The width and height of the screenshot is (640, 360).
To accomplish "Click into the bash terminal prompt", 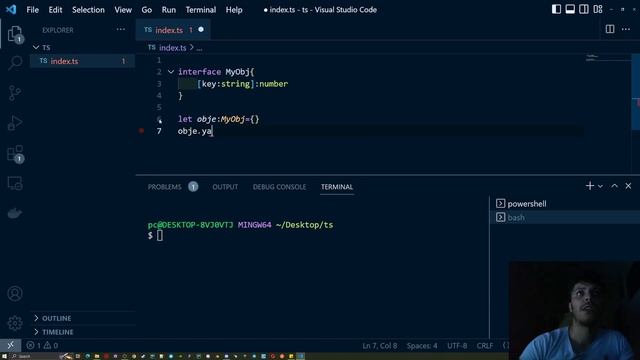I will [160, 236].
